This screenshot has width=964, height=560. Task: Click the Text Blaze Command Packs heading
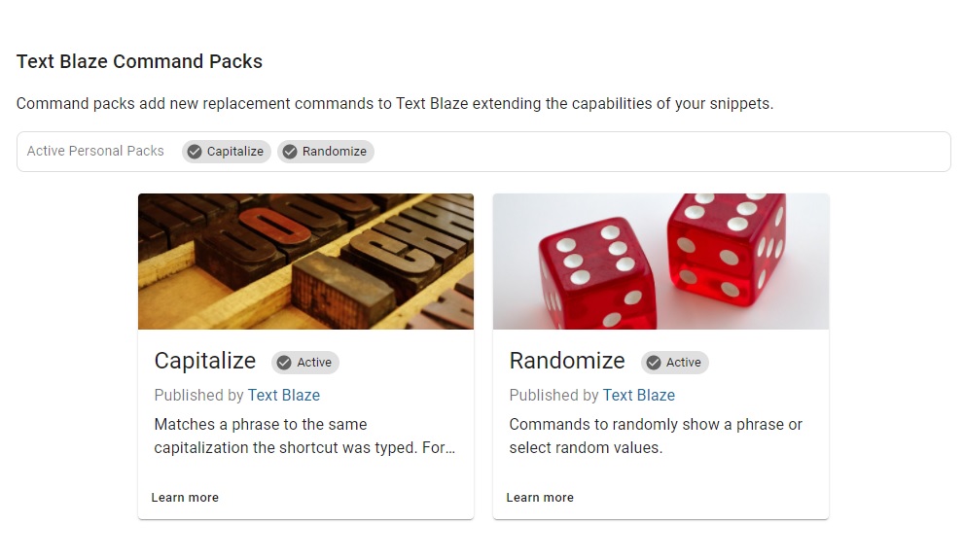(140, 61)
